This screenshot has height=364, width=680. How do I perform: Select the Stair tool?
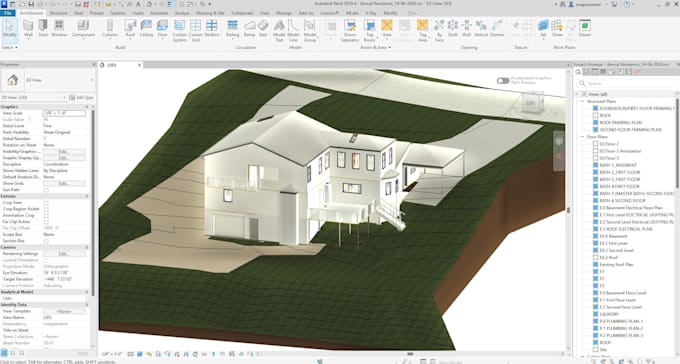(x=263, y=28)
